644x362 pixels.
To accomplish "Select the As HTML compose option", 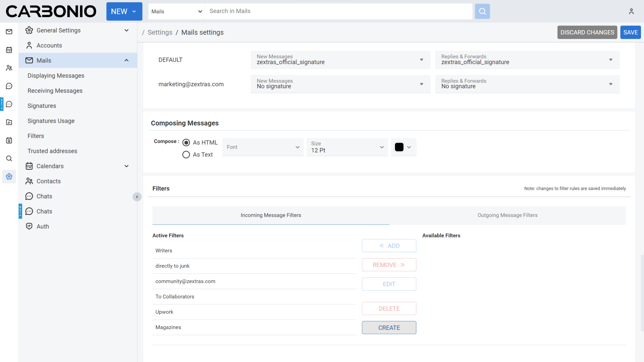I will click(x=186, y=142).
